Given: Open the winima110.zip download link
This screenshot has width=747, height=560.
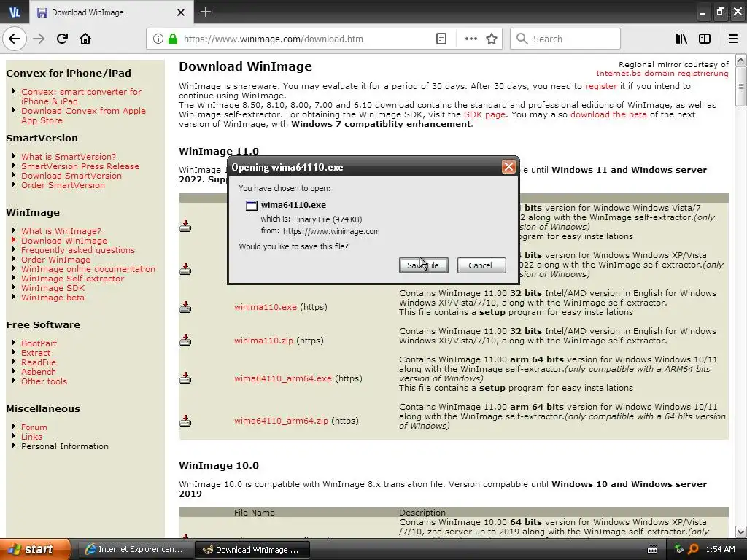Looking at the screenshot, I should [263, 341].
